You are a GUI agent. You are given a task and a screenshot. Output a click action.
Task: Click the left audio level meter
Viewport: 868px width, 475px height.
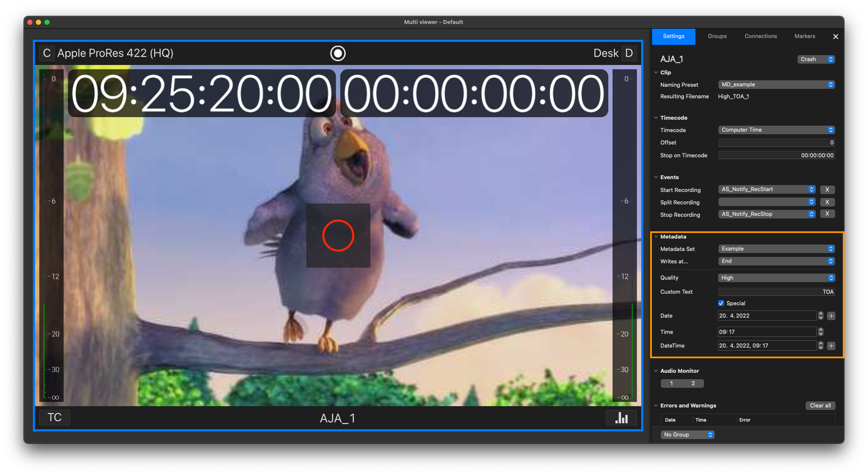pyautogui.click(x=51, y=236)
